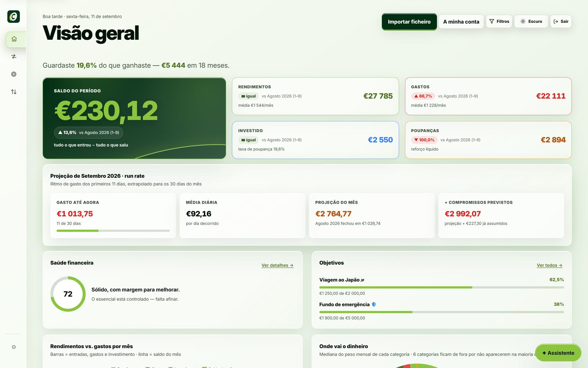588x368 pixels.
Task: Click the health score 72 ring
Action: point(68,294)
